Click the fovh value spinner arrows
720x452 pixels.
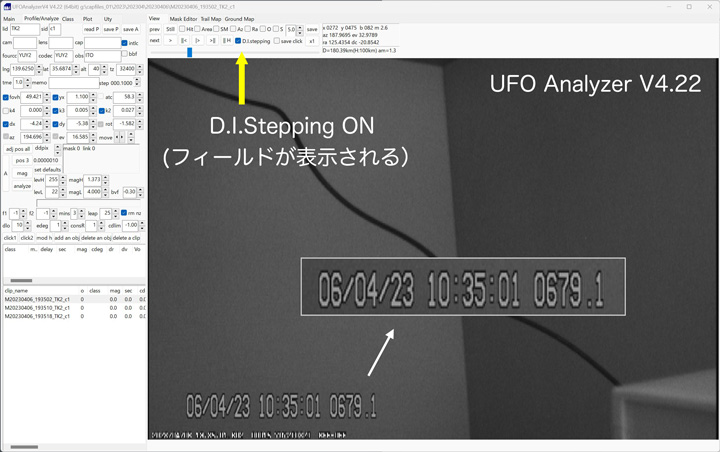coord(46,97)
